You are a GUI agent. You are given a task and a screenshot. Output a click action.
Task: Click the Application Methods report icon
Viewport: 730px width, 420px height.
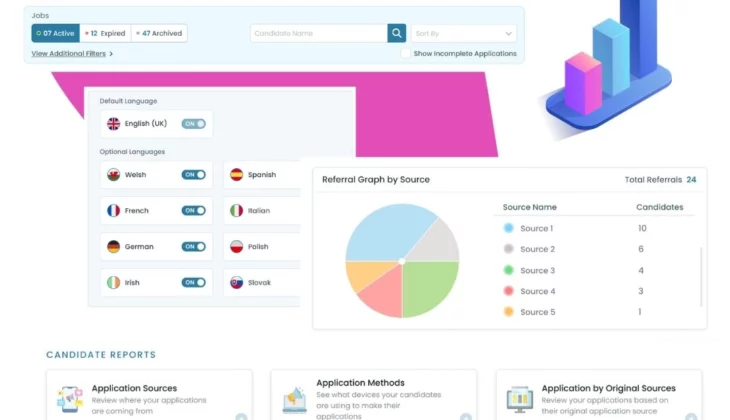(x=295, y=399)
